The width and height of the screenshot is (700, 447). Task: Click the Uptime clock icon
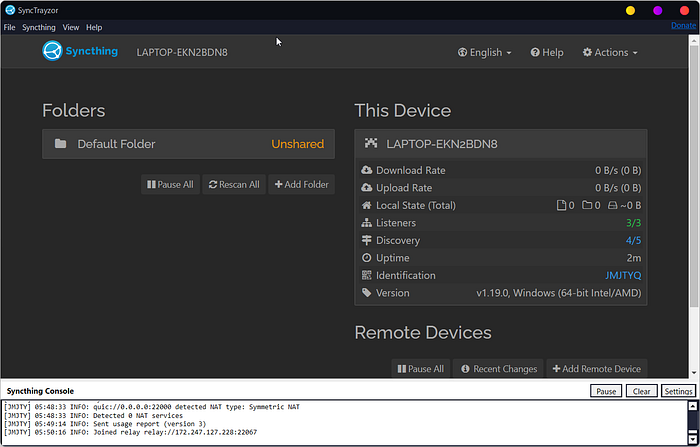[367, 258]
